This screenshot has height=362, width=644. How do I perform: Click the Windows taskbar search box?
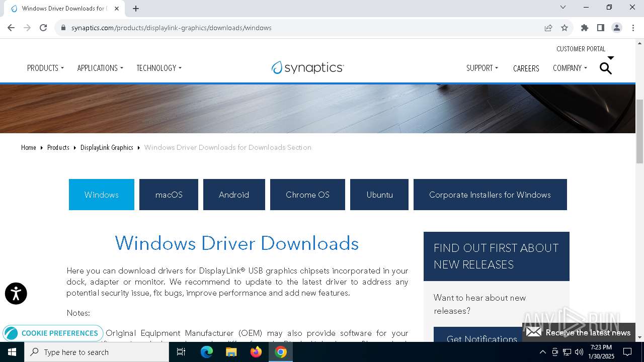pyautogui.click(x=97, y=352)
